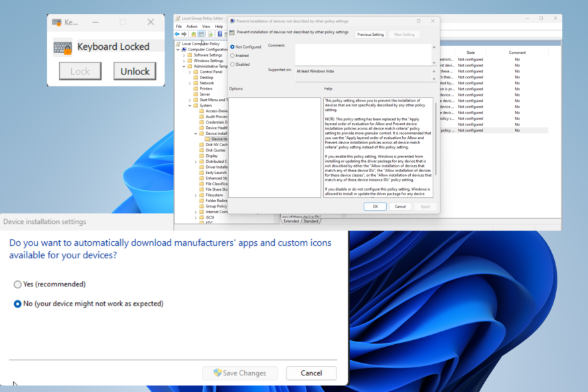
Task: Open the Action menu
Action: (x=191, y=27)
